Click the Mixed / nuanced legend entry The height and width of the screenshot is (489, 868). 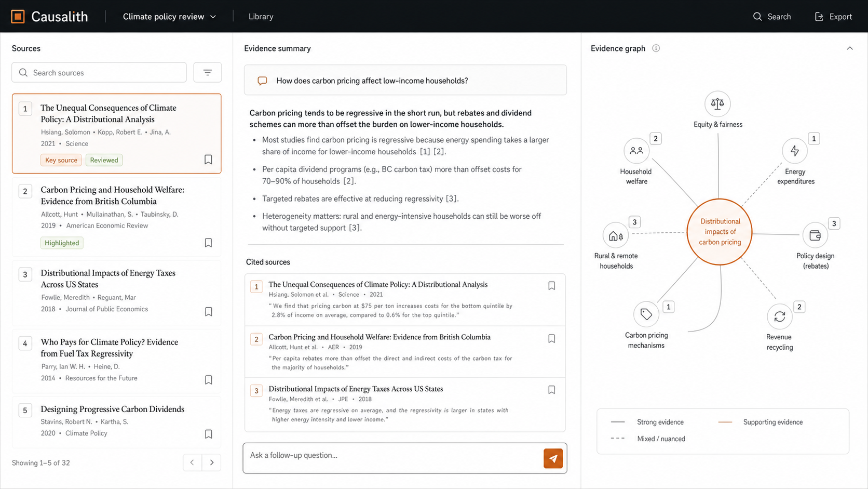648,439
